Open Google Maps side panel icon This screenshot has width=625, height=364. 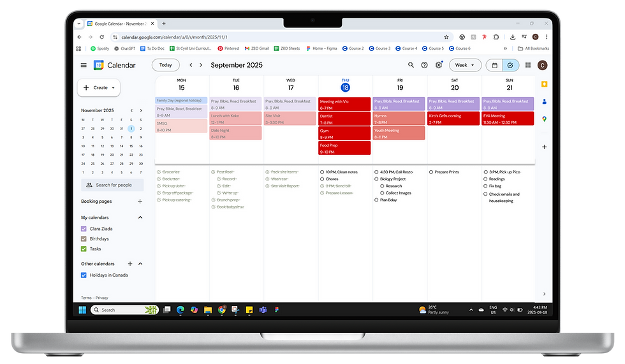545,119
